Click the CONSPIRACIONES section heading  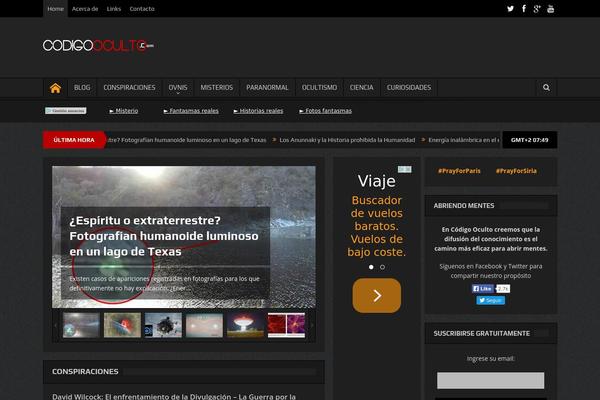point(85,371)
